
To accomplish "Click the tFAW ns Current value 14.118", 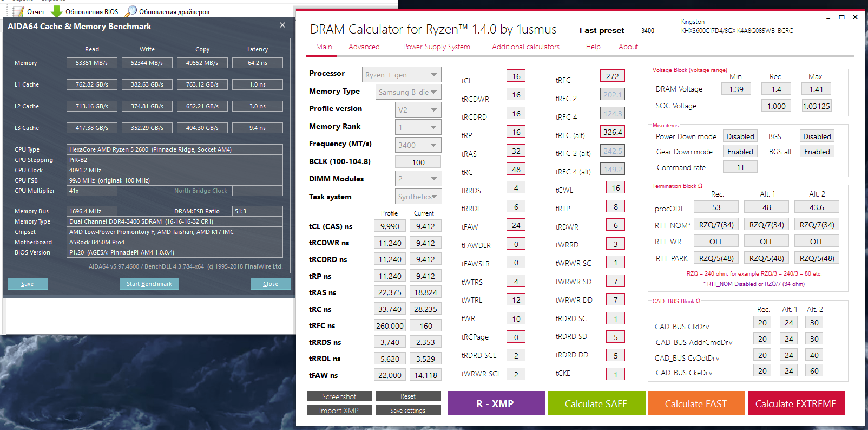I will point(426,375).
